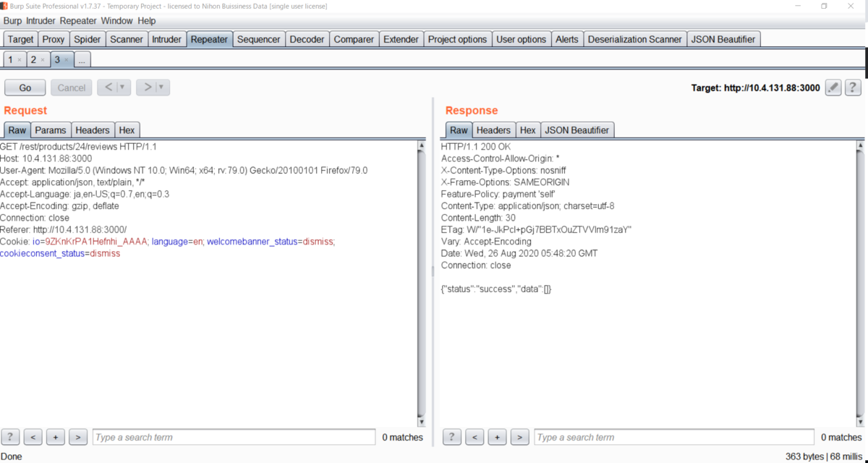The image size is (868, 463).
Task: Go to previous match in response search
Action: [475, 437]
